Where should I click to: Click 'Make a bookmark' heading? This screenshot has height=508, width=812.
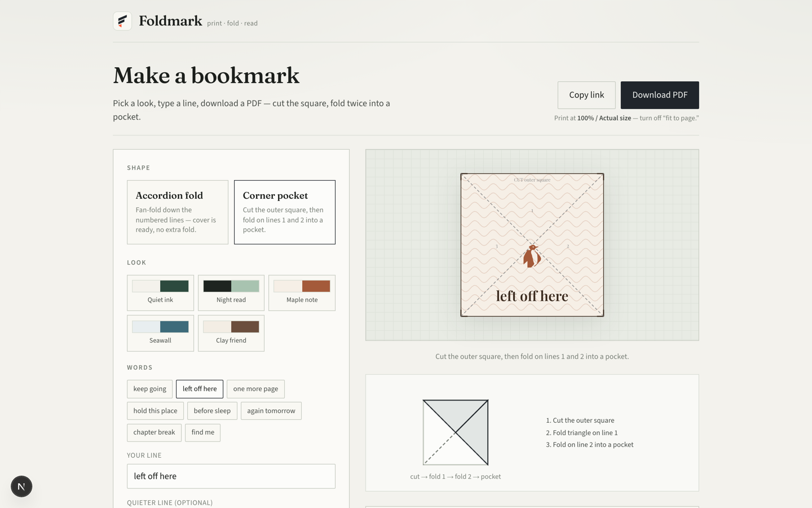(206, 76)
